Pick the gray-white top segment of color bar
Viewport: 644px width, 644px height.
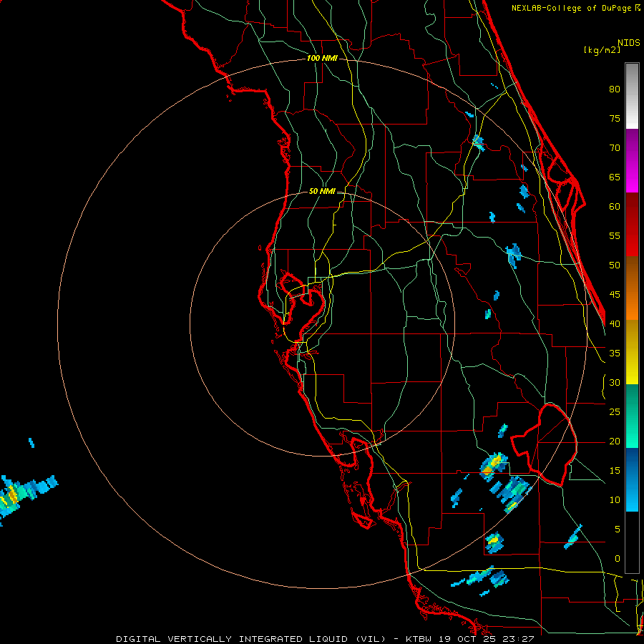[x=632, y=96]
